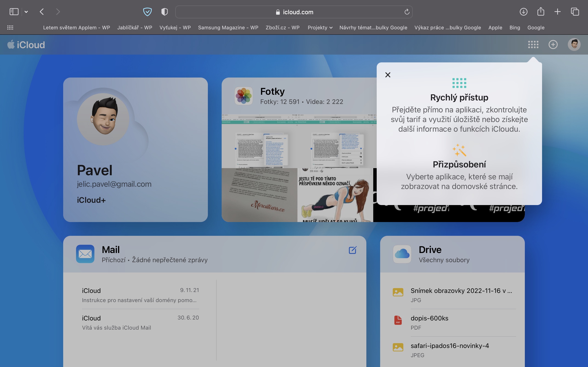Click the Mail envelope app icon

coord(85,254)
